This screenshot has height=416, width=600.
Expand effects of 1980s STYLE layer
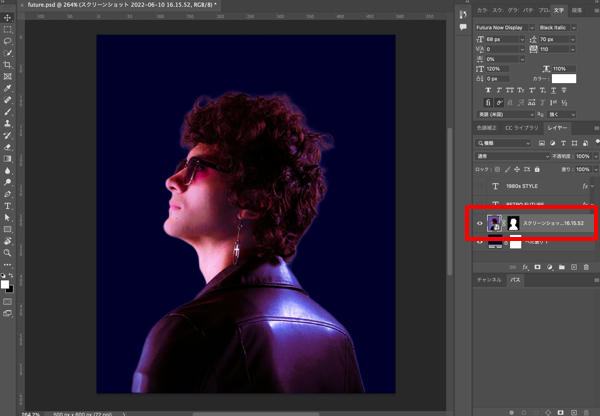coord(592,186)
